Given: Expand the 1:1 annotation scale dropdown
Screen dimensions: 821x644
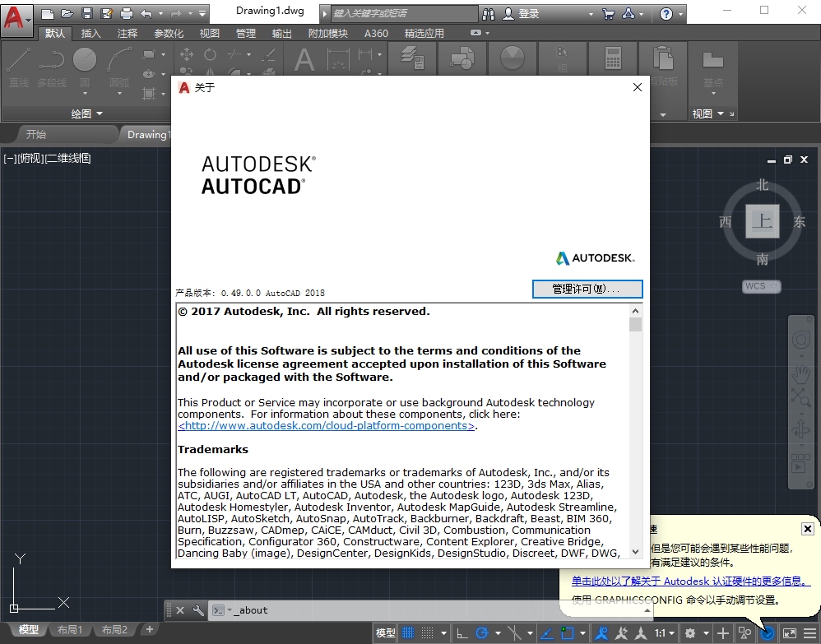Looking at the screenshot, I should point(665,632).
